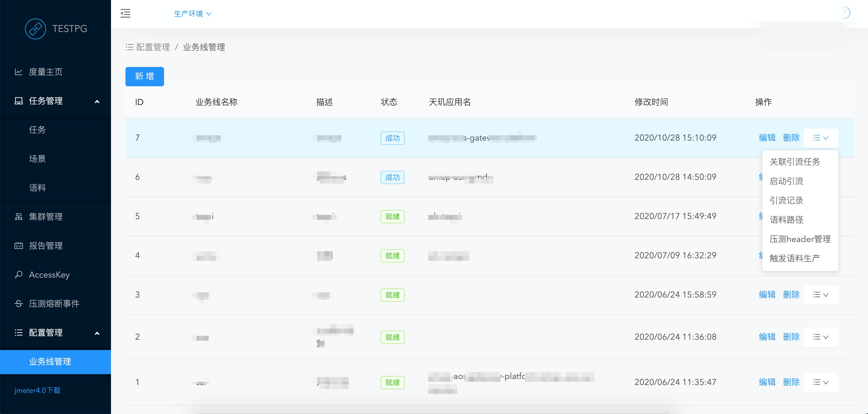Click the TESTPG logo icon
Viewport: 868px width, 414px height.
coord(35,29)
